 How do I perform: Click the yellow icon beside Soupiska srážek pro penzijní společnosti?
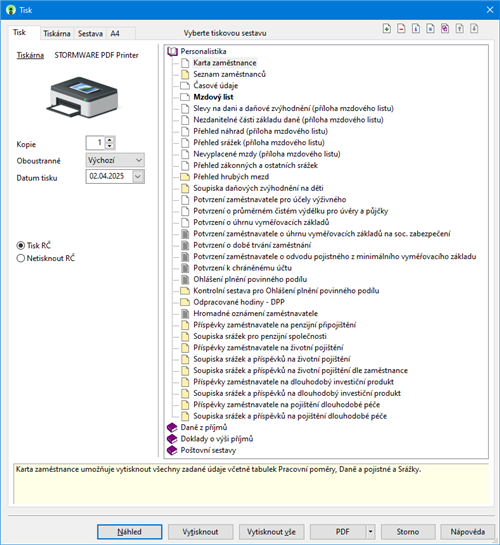pyautogui.click(x=185, y=336)
